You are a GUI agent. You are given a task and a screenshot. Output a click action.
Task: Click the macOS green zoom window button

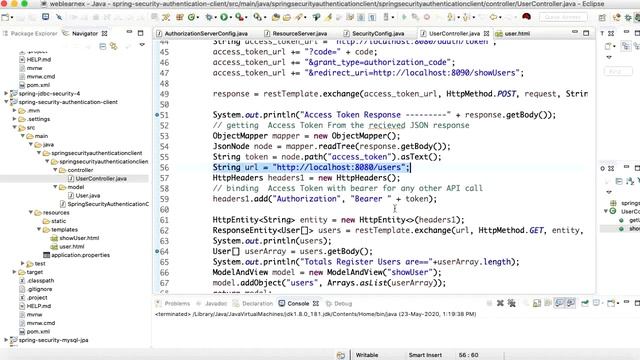pos(24,4)
